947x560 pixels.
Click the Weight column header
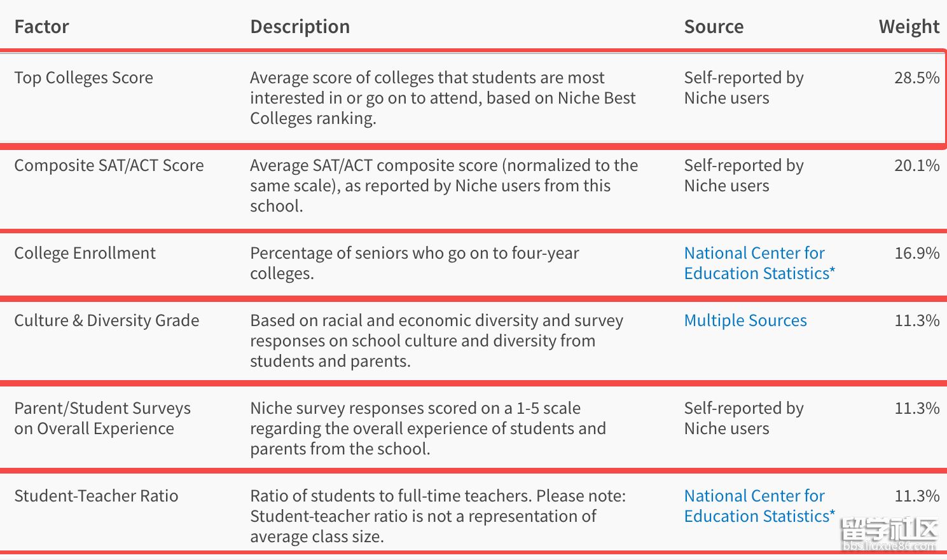pyautogui.click(x=908, y=27)
